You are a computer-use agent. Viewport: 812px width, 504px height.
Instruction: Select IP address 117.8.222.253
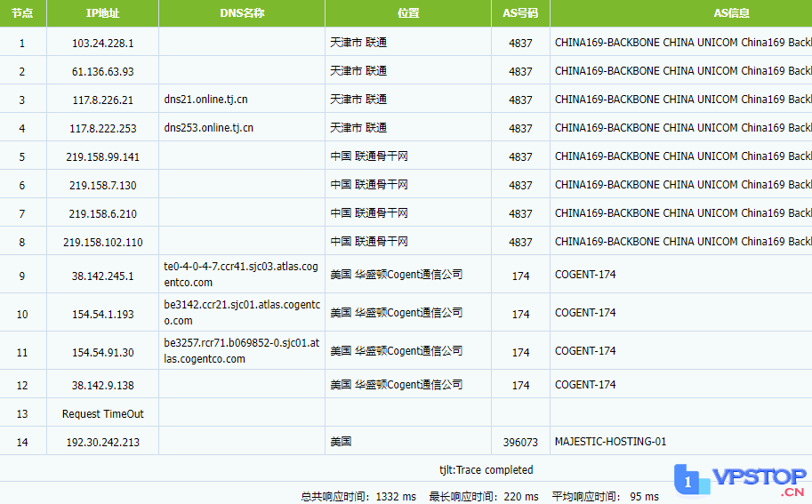coord(102,128)
